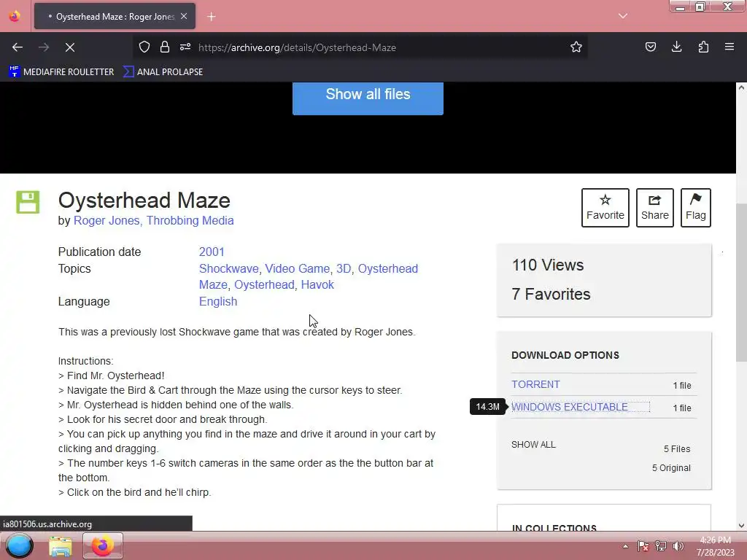The image size is (747, 560).
Task: Favorite this item
Action: point(605,208)
